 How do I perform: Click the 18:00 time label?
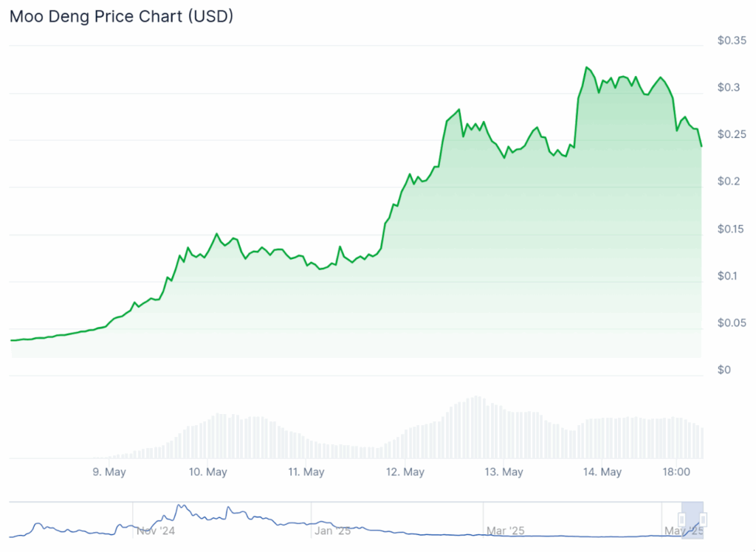point(678,472)
